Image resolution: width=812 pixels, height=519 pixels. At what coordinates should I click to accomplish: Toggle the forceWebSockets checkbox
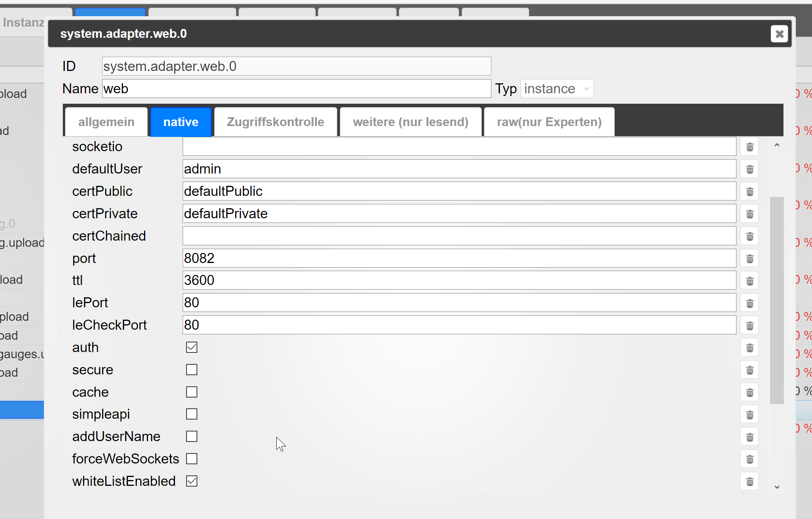pos(192,459)
